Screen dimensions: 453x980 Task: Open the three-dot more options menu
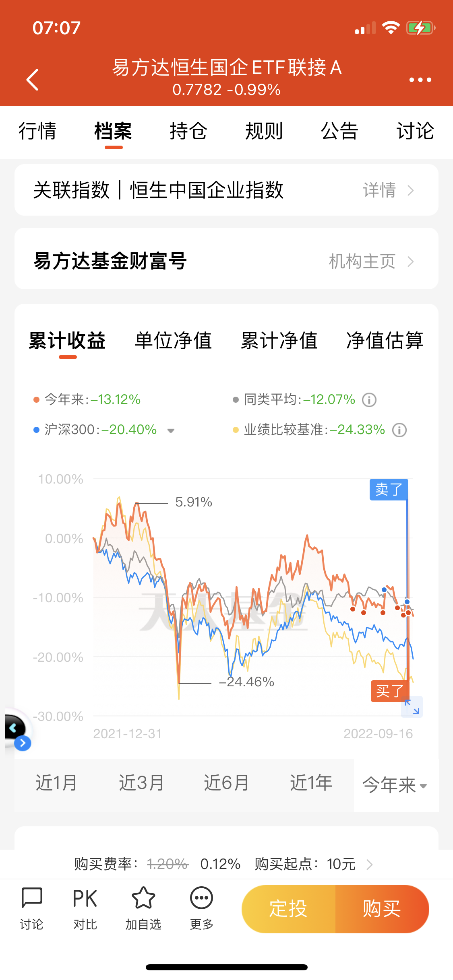[420, 80]
